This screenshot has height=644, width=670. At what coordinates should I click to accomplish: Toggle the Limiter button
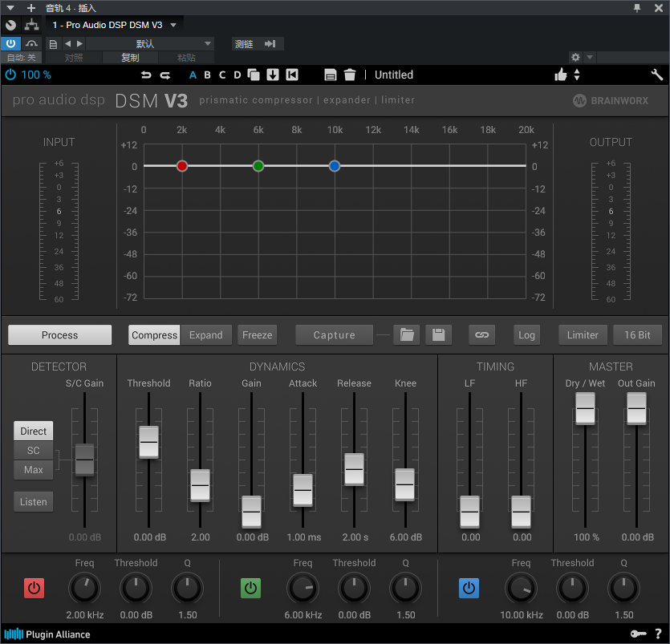[x=583, y=334]
